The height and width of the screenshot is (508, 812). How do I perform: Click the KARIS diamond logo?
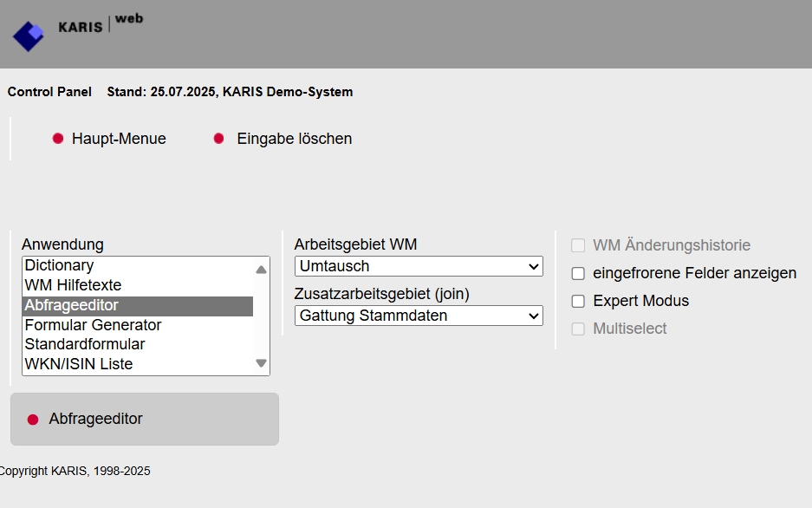pos(29,36)
